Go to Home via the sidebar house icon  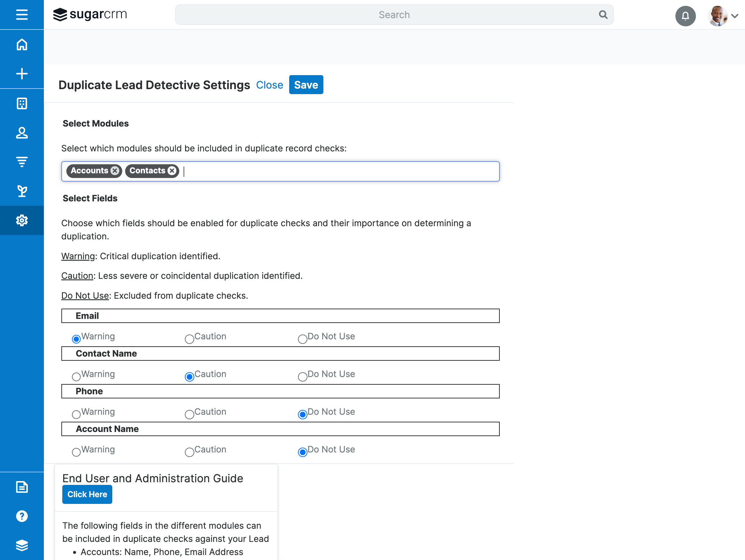pos(22,44)
